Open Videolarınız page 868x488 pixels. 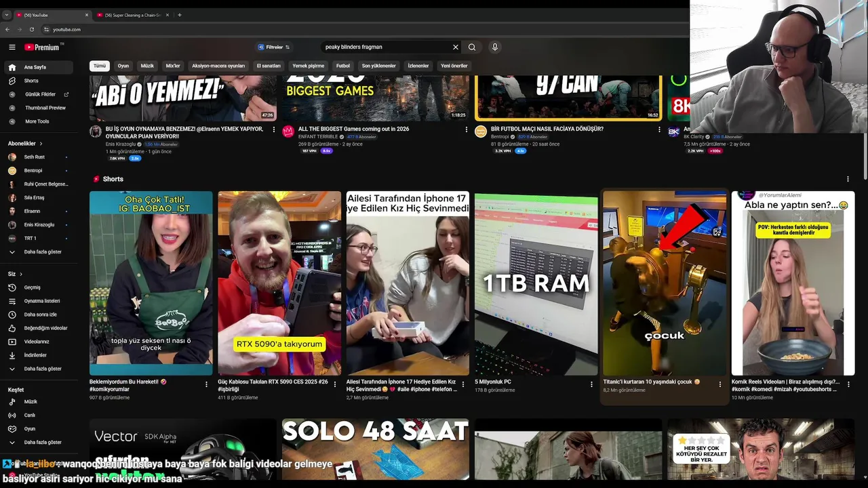39,342
